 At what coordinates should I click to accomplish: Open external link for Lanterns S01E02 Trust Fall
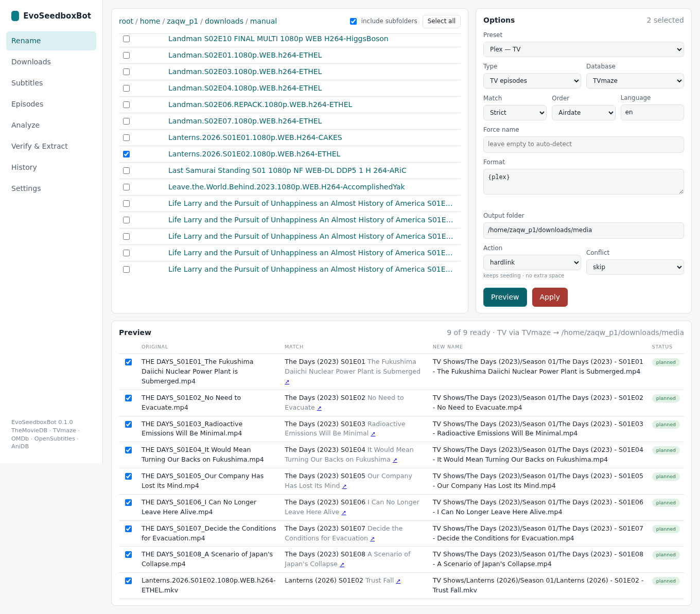(x=398, y=581)
